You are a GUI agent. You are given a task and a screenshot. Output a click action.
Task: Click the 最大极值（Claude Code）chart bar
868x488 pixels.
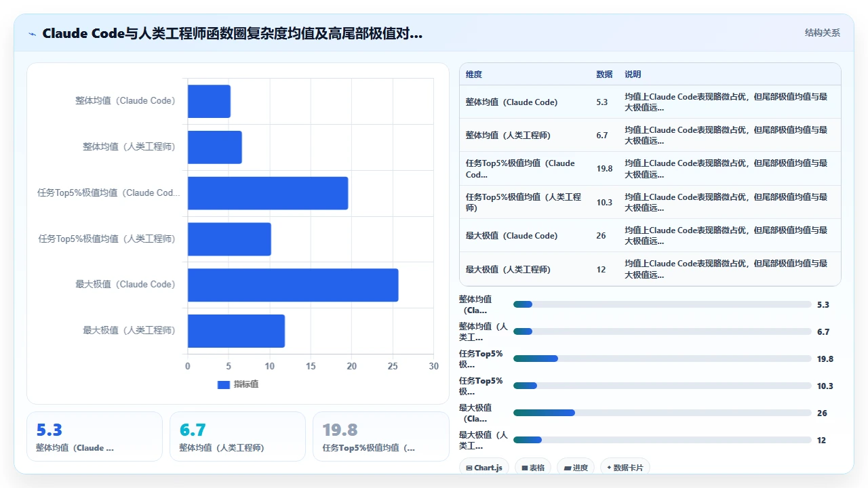[x=293, y=285]
